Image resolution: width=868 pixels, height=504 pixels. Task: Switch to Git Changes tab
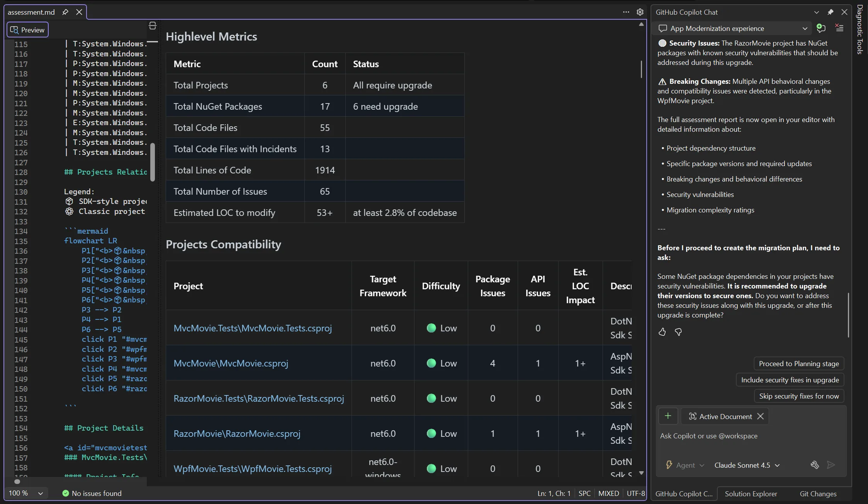tap(818, 494)
